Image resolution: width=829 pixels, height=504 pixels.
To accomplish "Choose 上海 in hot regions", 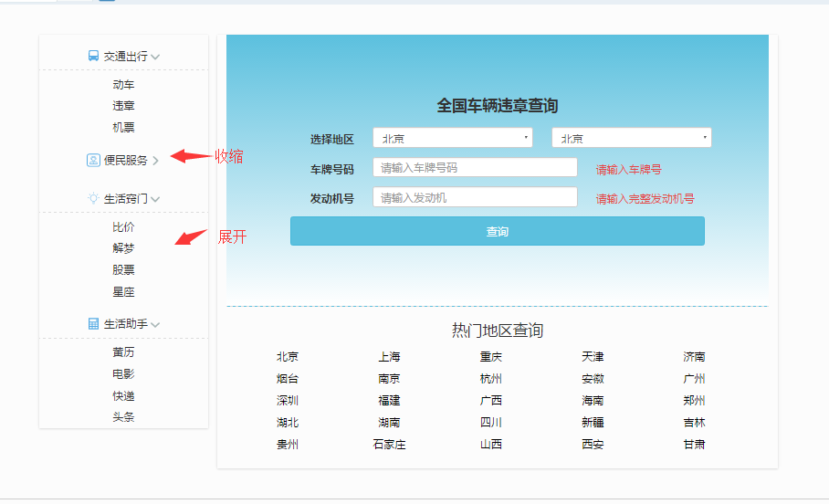I will (x=389, y=357).
